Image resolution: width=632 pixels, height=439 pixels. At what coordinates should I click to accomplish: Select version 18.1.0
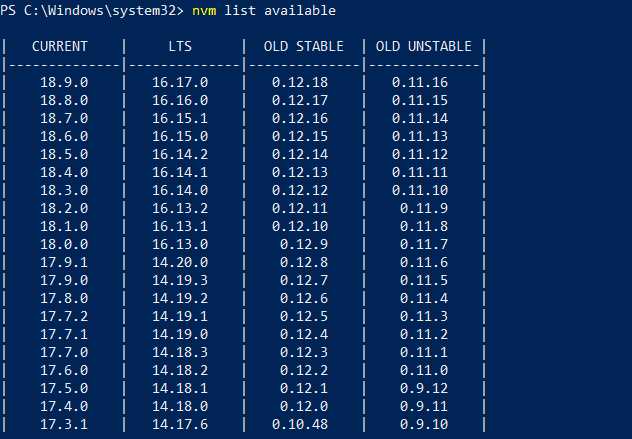click(64, 226)
